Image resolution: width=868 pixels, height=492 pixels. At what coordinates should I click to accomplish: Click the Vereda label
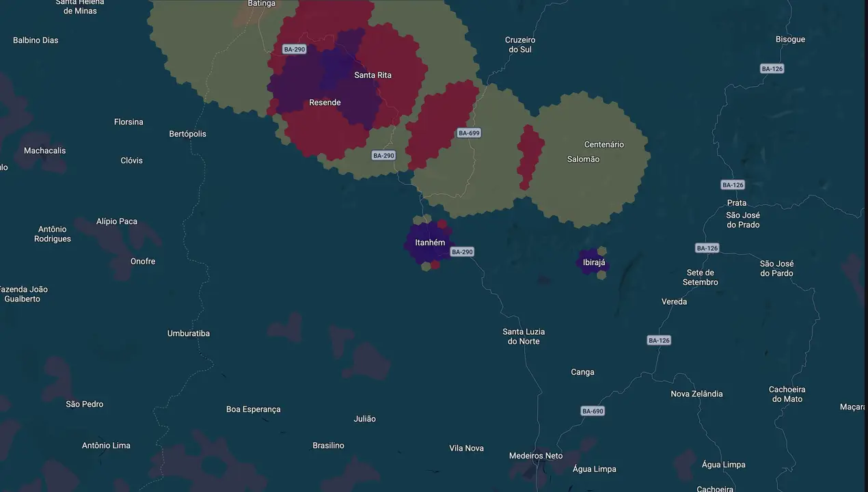coord(675,302)
